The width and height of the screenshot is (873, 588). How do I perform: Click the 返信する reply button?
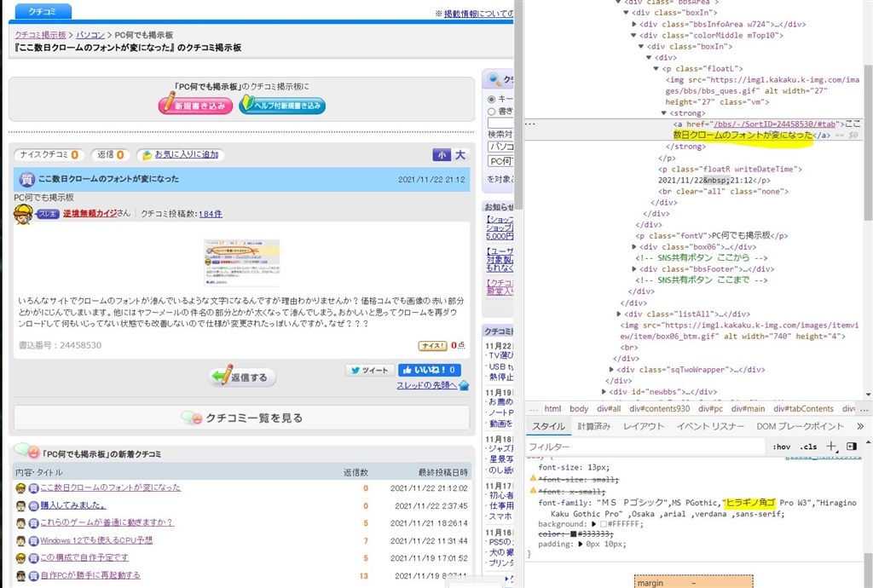pyautogui.click(x=243, y=378)
